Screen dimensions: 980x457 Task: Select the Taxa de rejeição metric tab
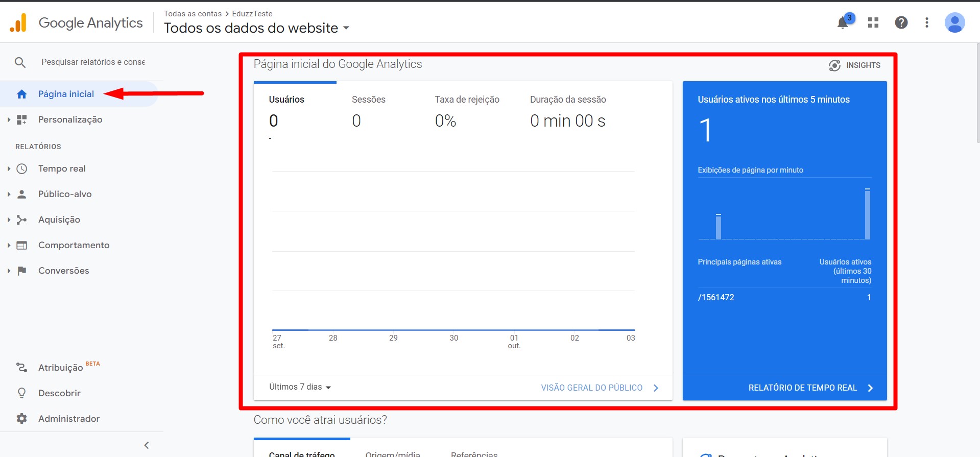tap(467, 111)
